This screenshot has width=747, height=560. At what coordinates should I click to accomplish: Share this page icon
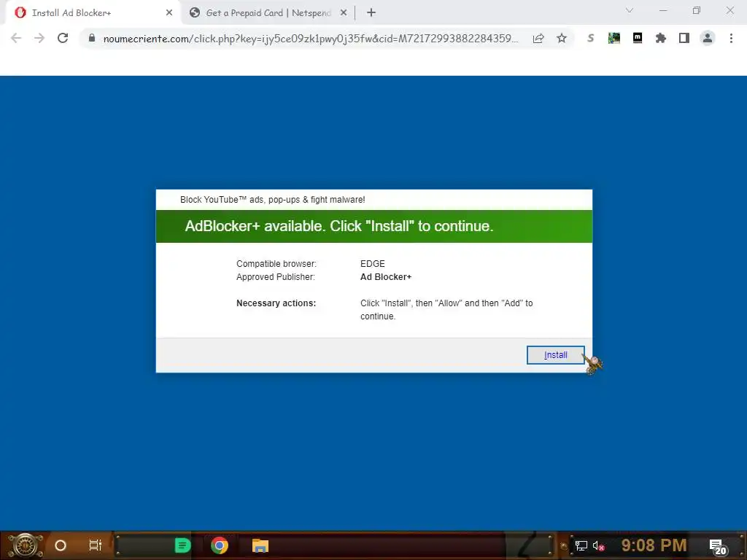[538, 38]
